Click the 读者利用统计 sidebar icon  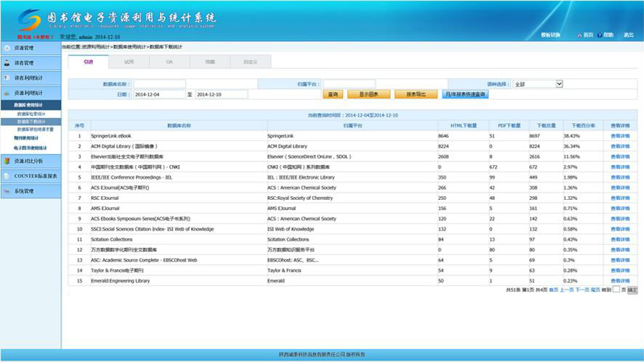tap(7, 78)
